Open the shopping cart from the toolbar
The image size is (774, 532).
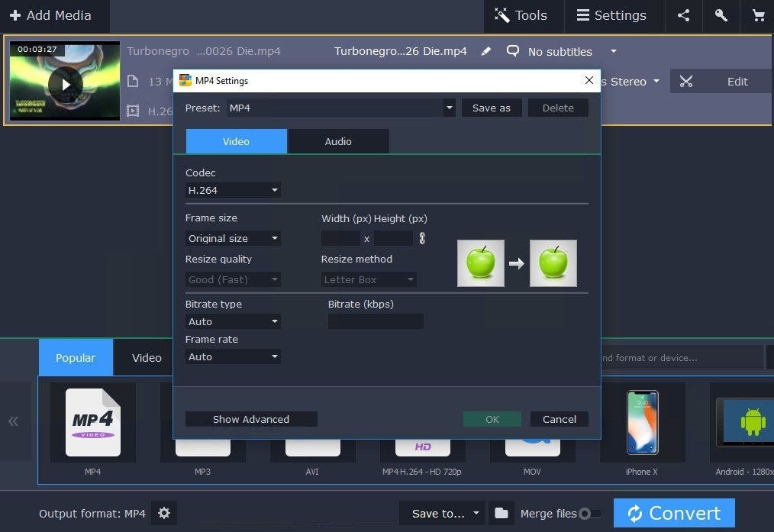758,15
